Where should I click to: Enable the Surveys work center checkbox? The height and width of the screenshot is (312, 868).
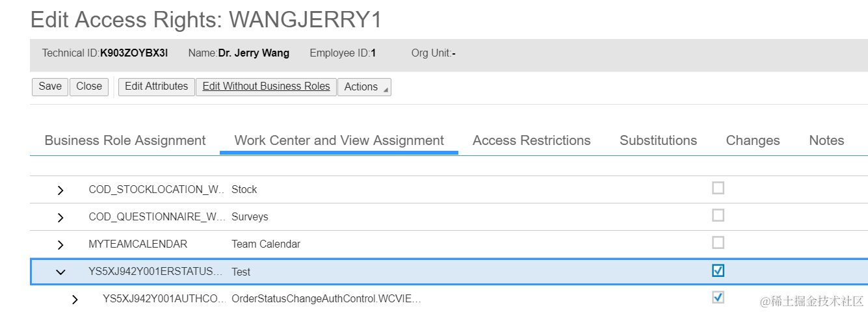718,216
